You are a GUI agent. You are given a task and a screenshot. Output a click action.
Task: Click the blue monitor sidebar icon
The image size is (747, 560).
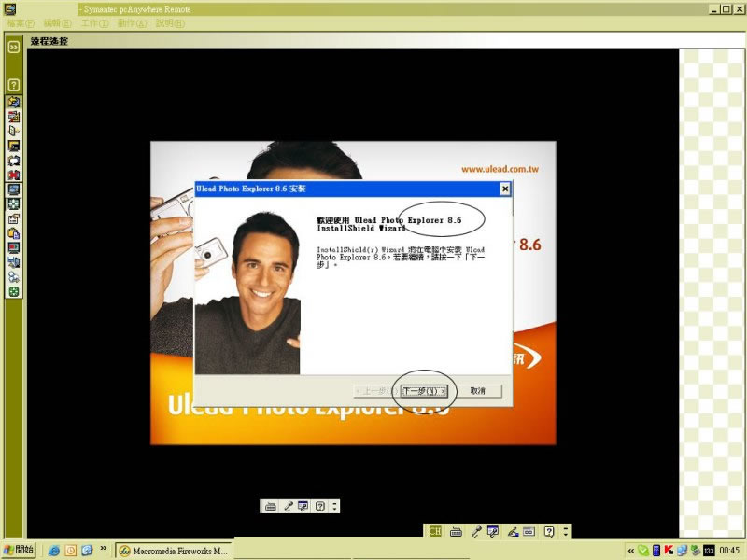coord(14,189)
